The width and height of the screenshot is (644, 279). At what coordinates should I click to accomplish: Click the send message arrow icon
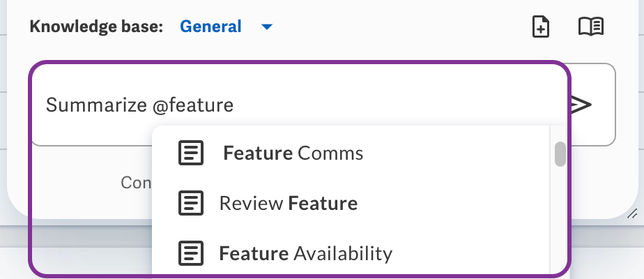(581, 105)
